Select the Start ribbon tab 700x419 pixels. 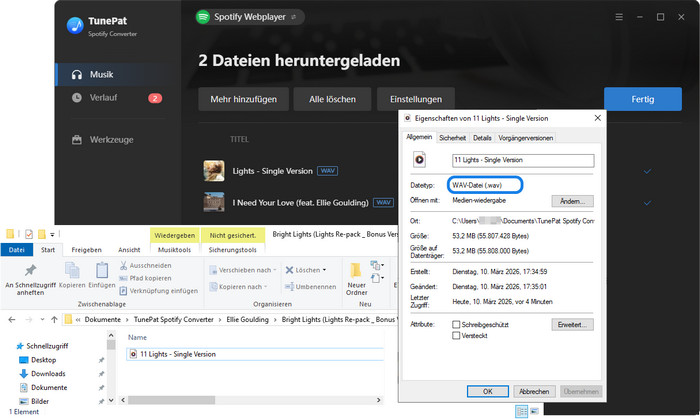(48, 250)
